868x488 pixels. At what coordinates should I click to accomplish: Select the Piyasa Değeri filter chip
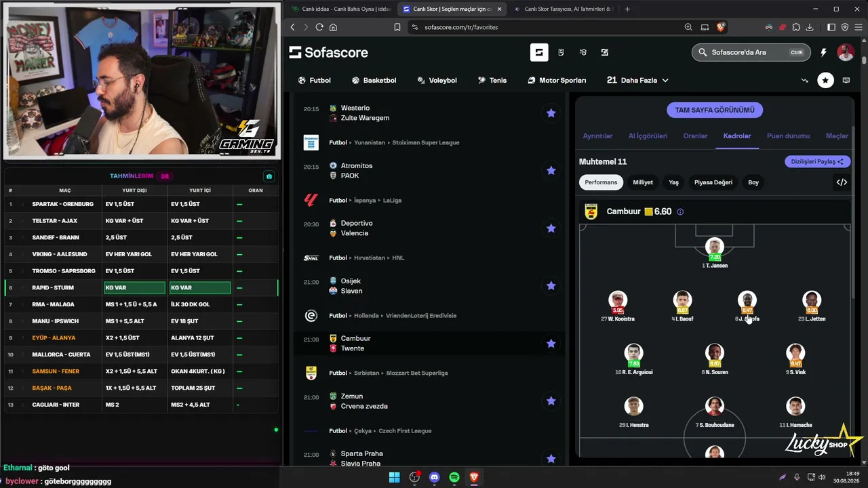point(713,182)
